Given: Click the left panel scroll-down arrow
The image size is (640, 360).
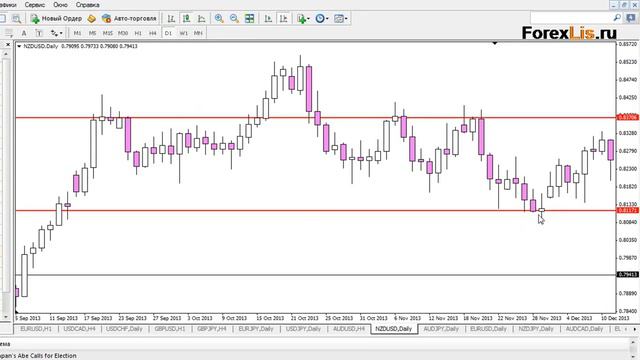Looking at the screenshot, I should pos(6,316).
